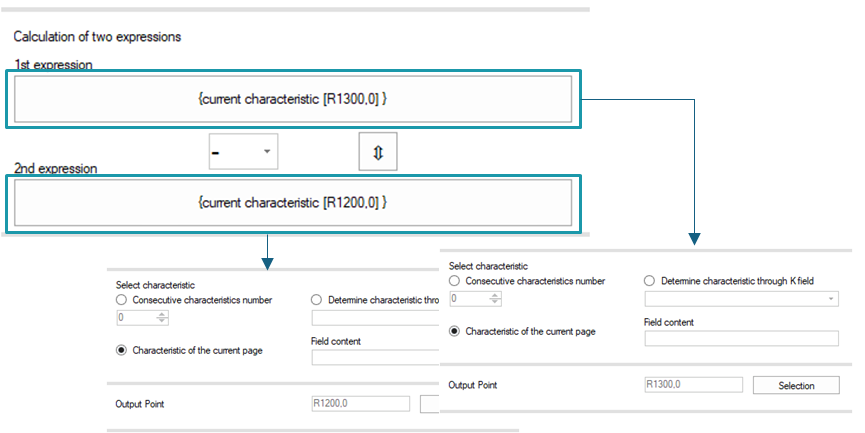Click Output Point field showing R1200,0
The height and width of the screenshot is (433, 865).
pos(361,404)
